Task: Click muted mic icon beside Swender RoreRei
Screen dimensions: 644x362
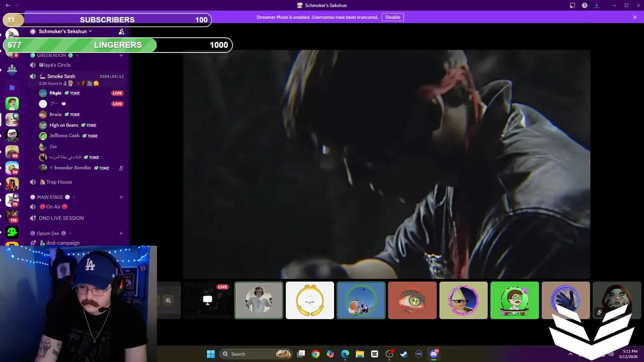Action: coord(121,168)
